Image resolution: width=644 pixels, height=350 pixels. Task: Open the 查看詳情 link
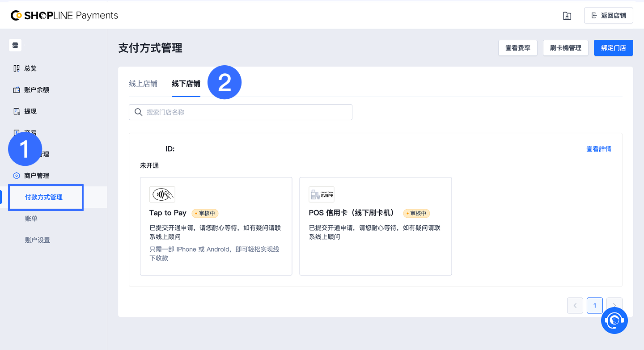pos(598,149)
